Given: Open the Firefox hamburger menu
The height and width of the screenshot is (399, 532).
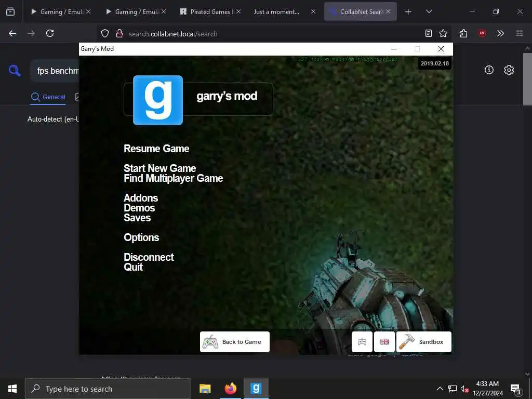Looking at the screenshot, I should [x=520, y=33].
